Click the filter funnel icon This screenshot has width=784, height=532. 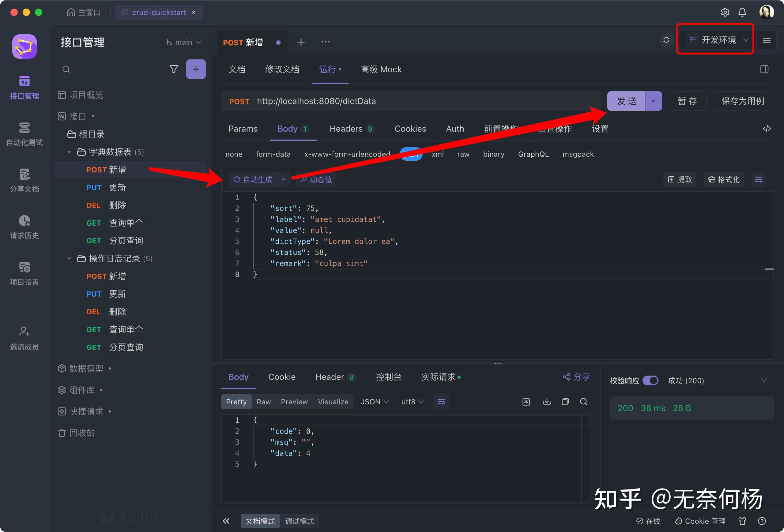coord(174,69)
